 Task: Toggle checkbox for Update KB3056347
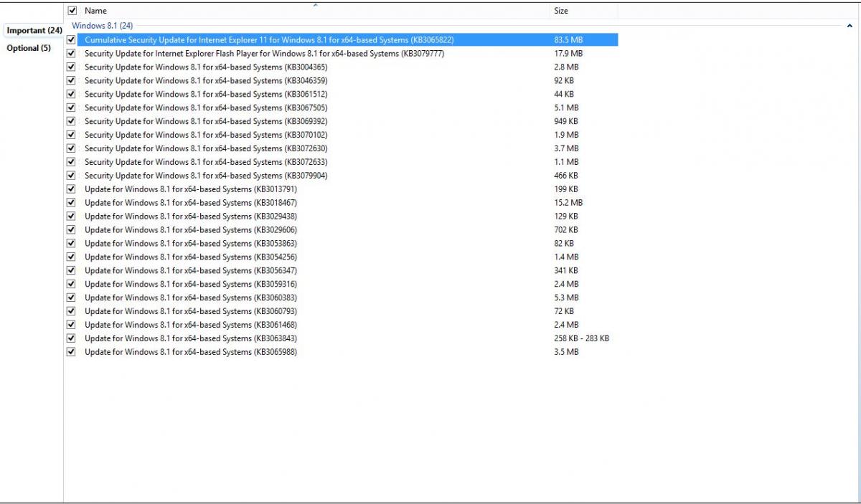(x=71, y=270)
